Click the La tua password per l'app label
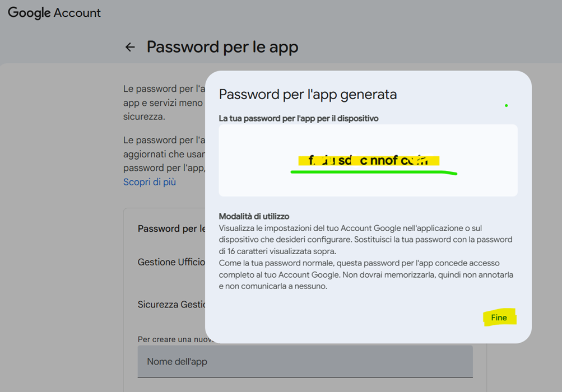 [x=299, y=119]
